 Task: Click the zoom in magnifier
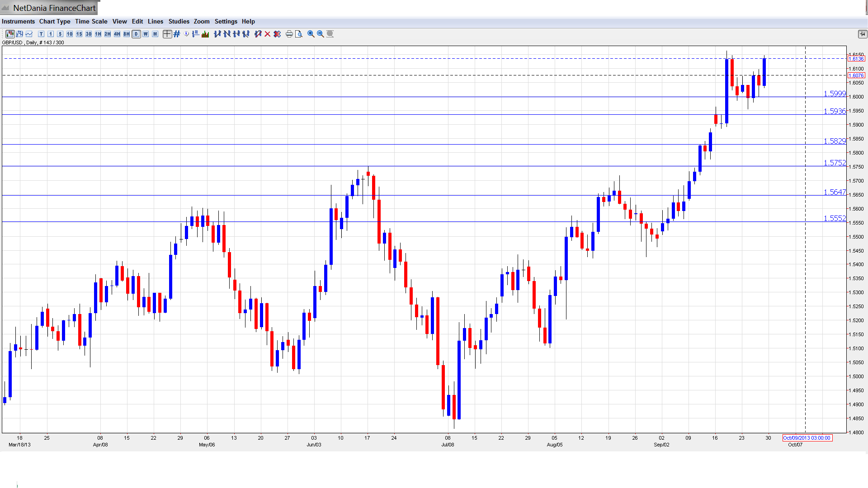[311, 34]
